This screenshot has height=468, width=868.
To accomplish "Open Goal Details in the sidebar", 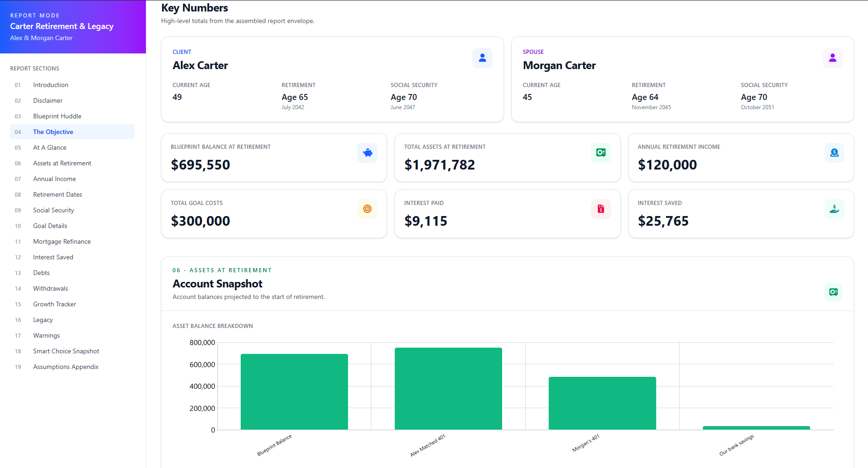I will (72, 226).
